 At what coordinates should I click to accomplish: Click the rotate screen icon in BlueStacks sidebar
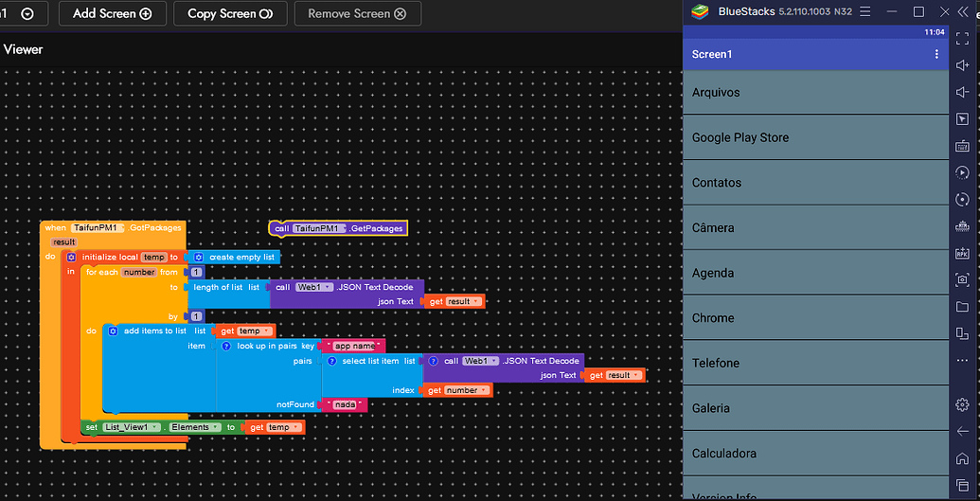tap(963, 333)
